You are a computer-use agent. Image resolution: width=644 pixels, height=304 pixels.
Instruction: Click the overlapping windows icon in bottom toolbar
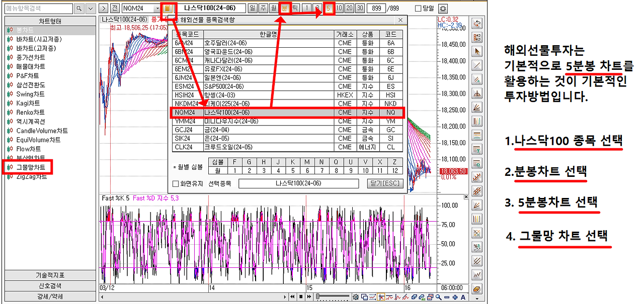tap(364, 297)
